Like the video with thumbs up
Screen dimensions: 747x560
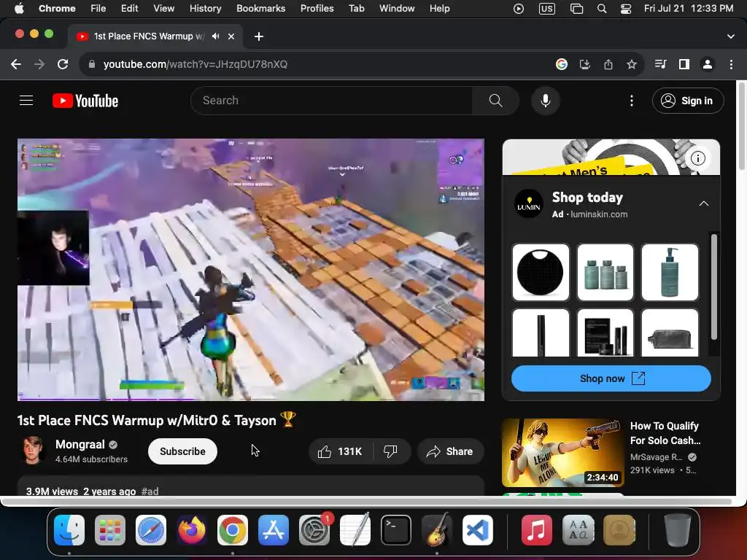point(340,451)
